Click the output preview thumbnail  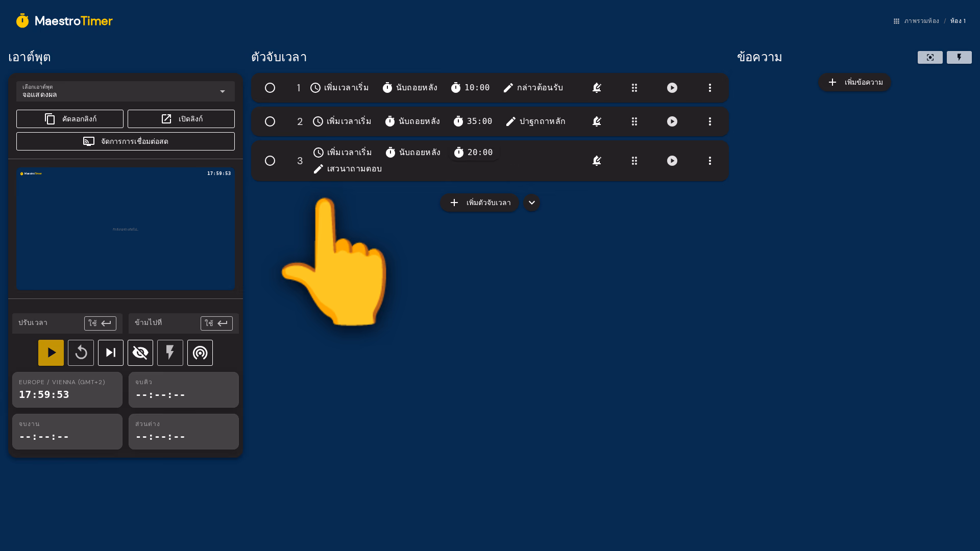[x=126, y=229]
